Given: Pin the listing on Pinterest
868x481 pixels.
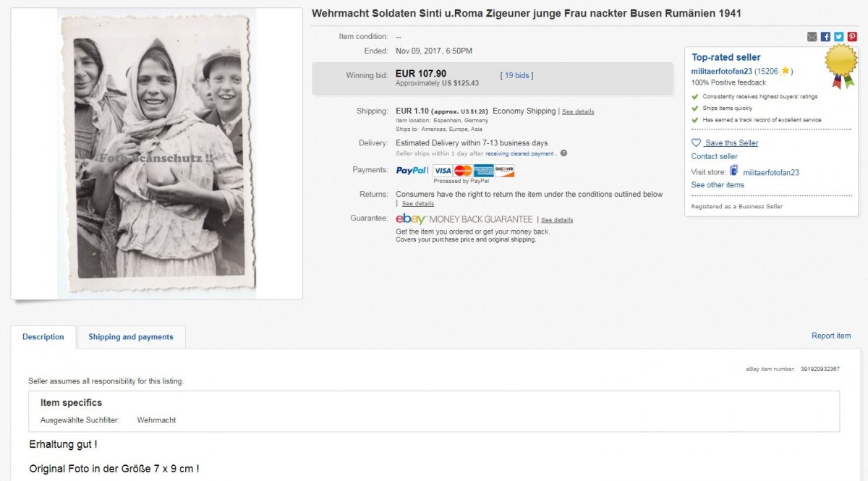Looking at the screenshot, I should coord(852,37).
